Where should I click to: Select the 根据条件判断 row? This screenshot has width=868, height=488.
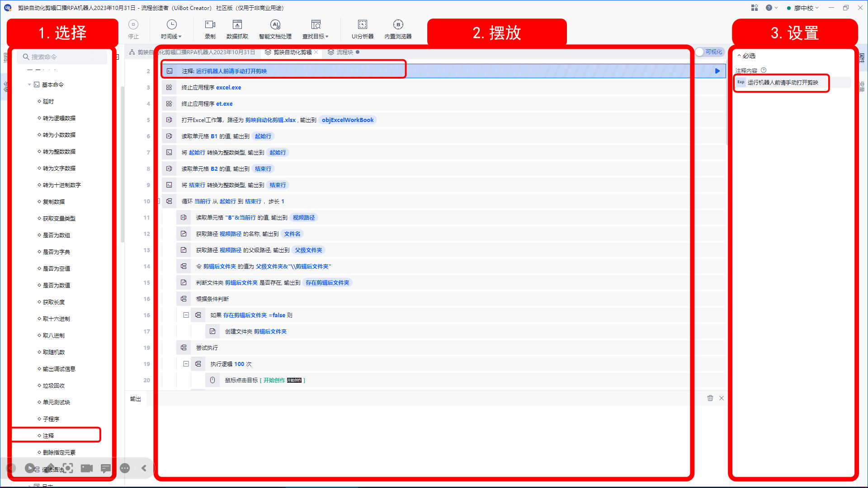[450, 299]
